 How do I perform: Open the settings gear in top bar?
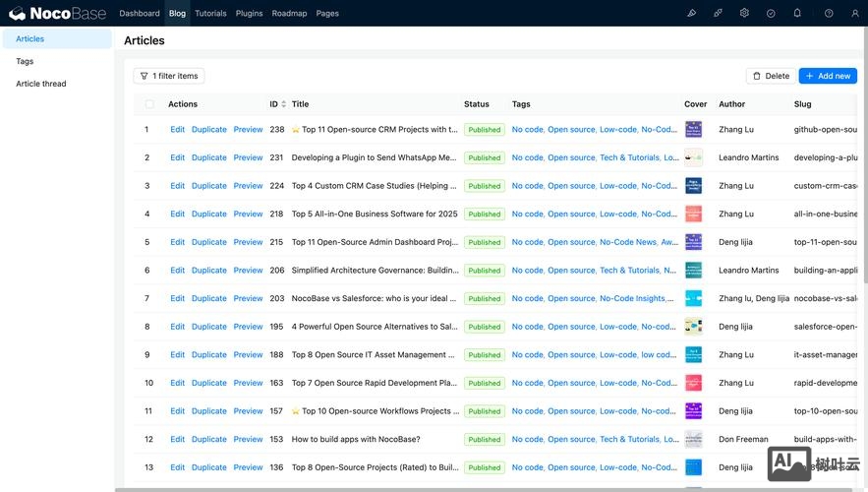(744, 13)
